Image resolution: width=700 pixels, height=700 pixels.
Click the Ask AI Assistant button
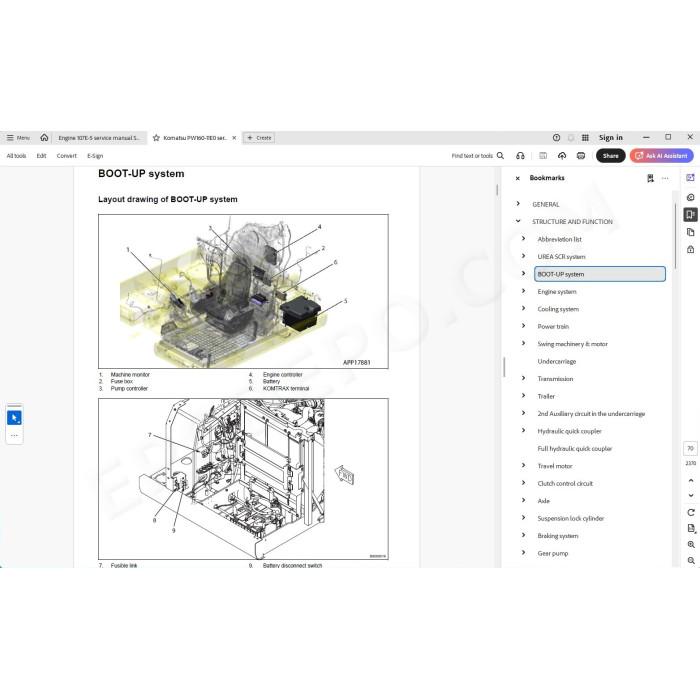click(x=662, y=155)
